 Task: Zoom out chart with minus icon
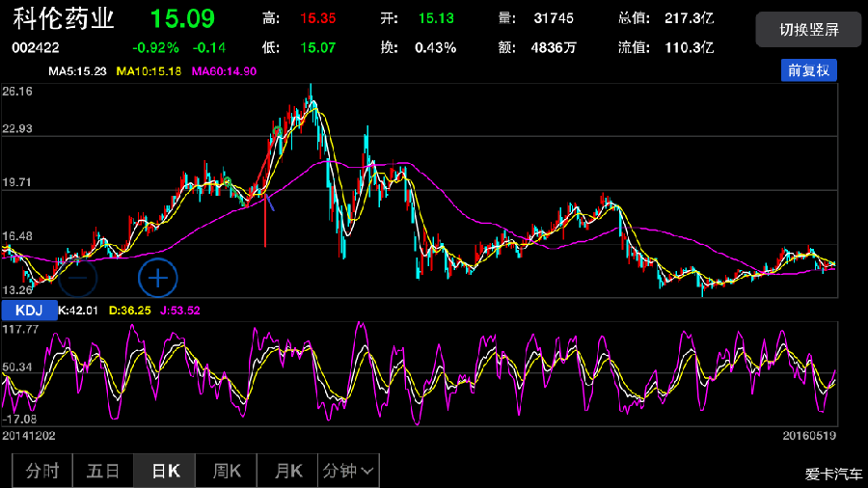coord(77,278)
